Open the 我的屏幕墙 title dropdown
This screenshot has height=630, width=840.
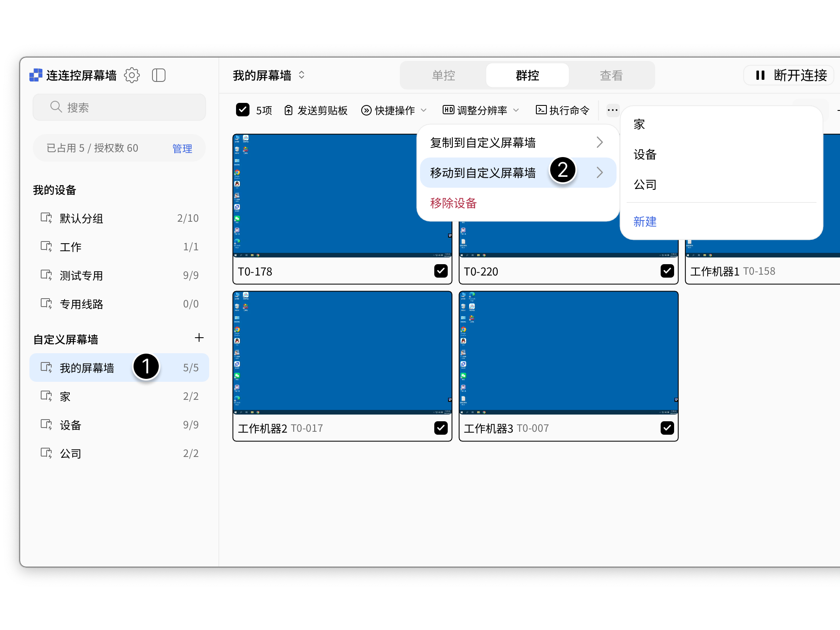pos(302,75)
